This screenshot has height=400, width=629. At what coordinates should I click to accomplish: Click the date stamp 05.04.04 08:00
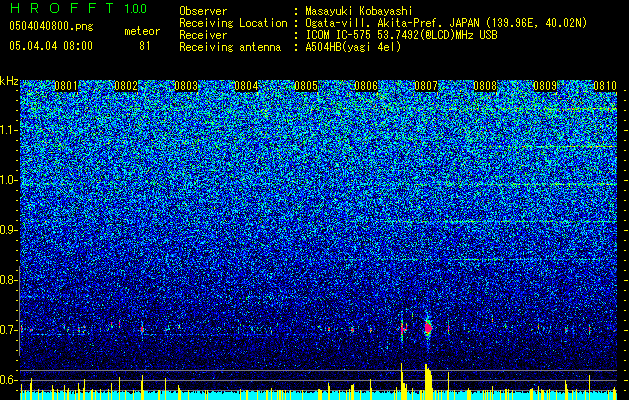51,46
